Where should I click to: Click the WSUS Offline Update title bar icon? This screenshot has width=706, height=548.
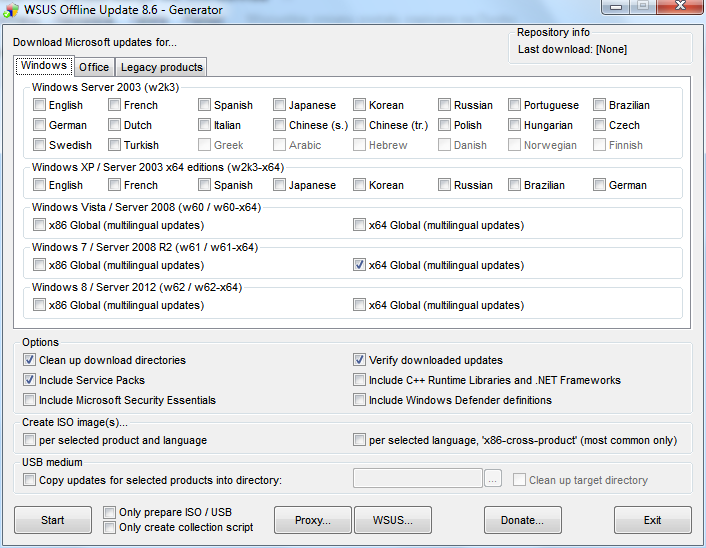[11, 10]
